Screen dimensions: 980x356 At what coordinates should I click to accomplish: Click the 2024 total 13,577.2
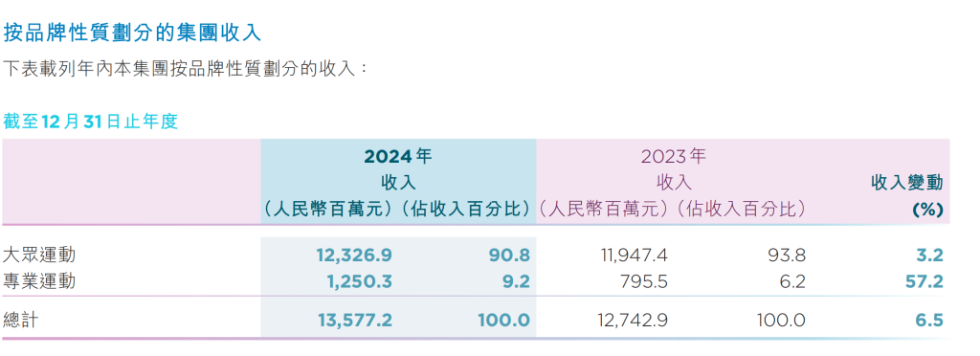354,321
